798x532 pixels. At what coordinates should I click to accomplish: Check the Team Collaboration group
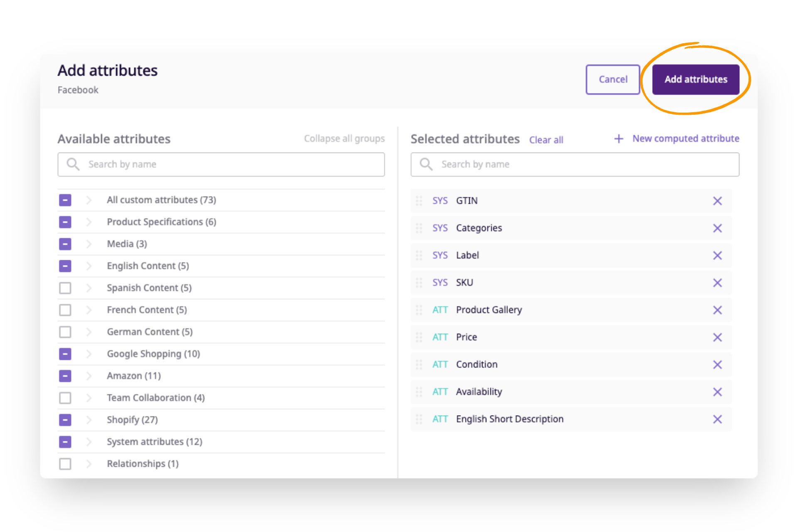(x=65, y=398)
